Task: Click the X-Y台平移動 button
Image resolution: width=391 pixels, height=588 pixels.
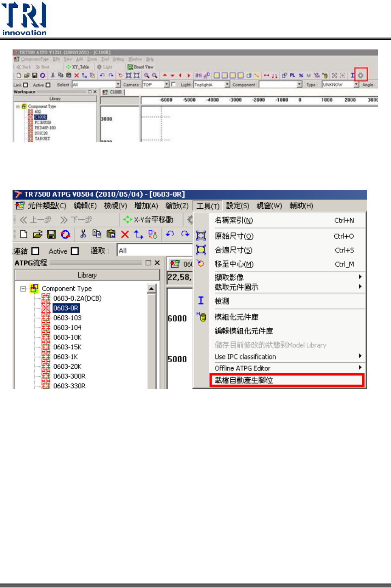Action: point(148,220)
